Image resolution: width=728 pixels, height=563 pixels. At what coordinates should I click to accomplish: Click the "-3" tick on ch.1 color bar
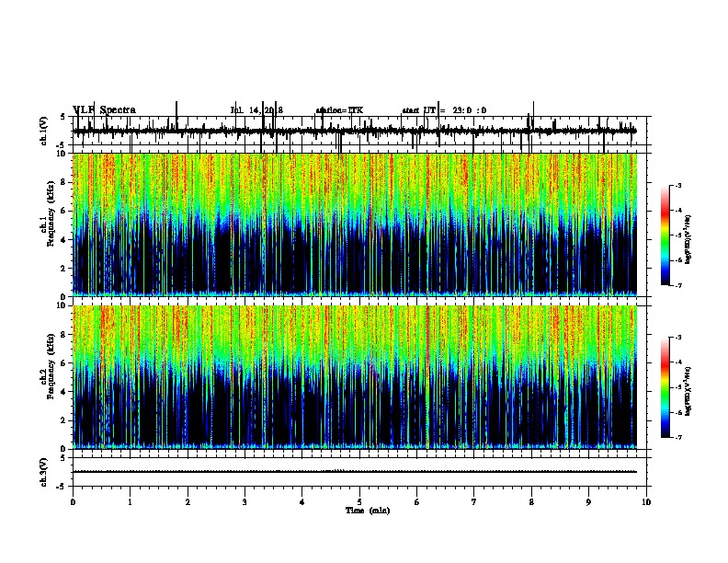[677, 186]
